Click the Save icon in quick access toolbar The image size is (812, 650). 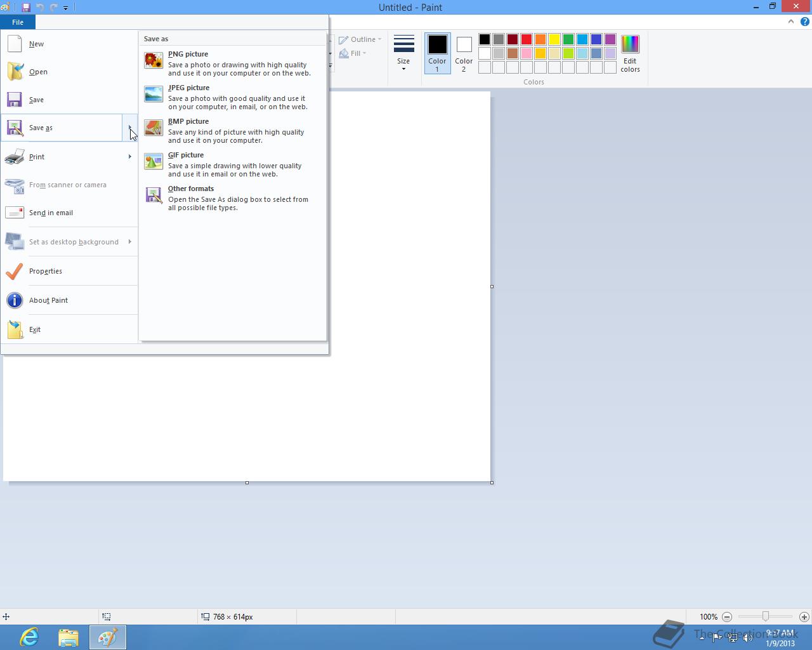coord(26,8)
